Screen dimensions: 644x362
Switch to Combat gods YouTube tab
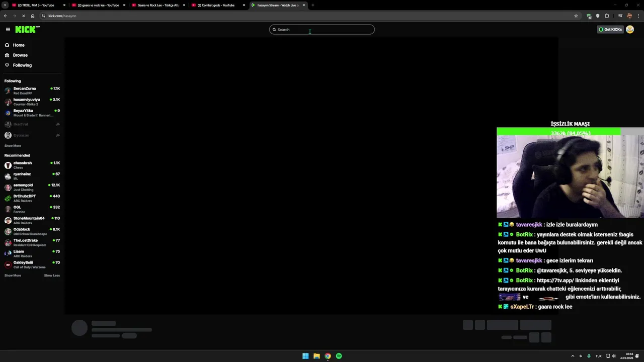pyautogui.click(x=218, y=5)
